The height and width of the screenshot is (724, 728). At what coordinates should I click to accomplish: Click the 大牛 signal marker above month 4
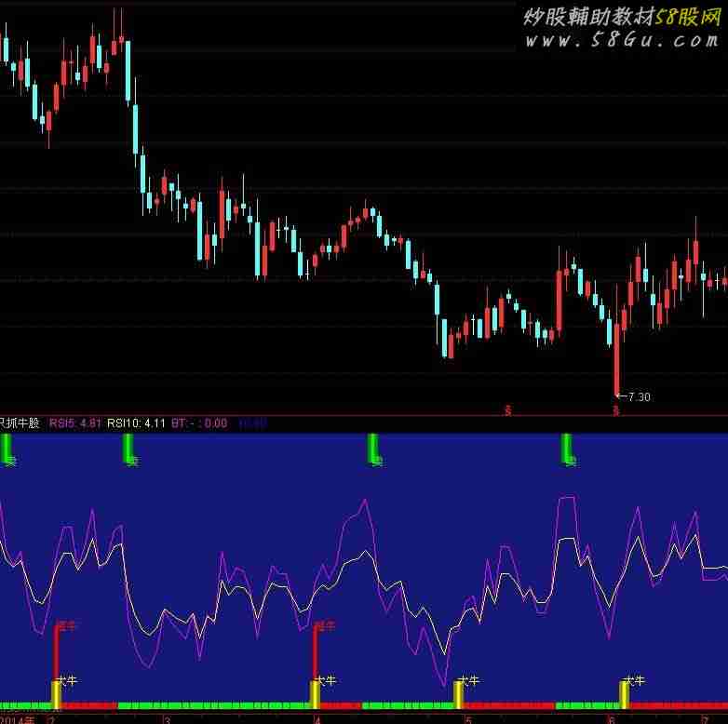click(325, 680)
